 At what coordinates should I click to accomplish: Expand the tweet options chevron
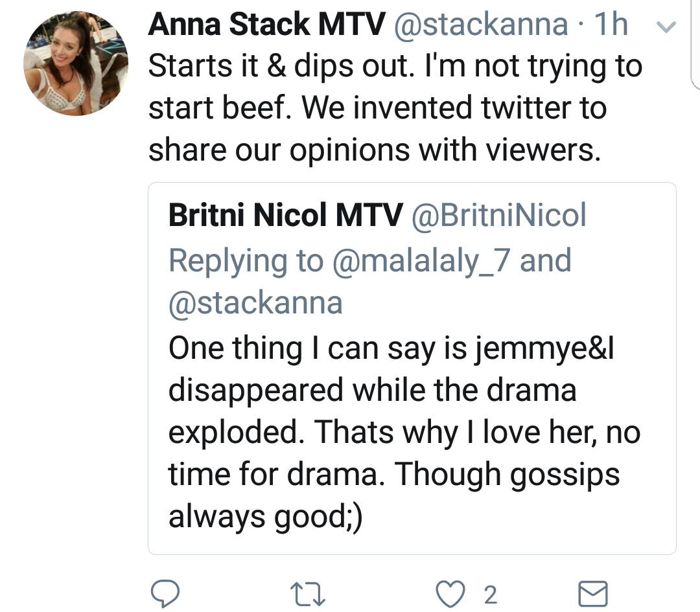click(666, 27)
